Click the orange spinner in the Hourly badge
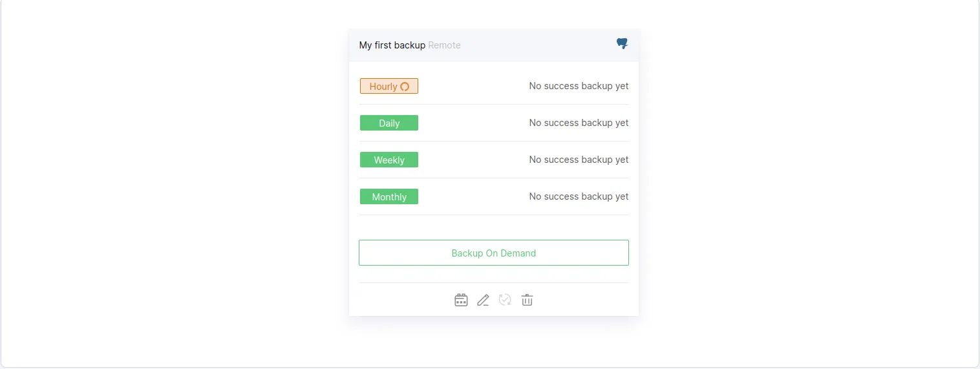The image size is (980, 369). [x=405, y=87]
